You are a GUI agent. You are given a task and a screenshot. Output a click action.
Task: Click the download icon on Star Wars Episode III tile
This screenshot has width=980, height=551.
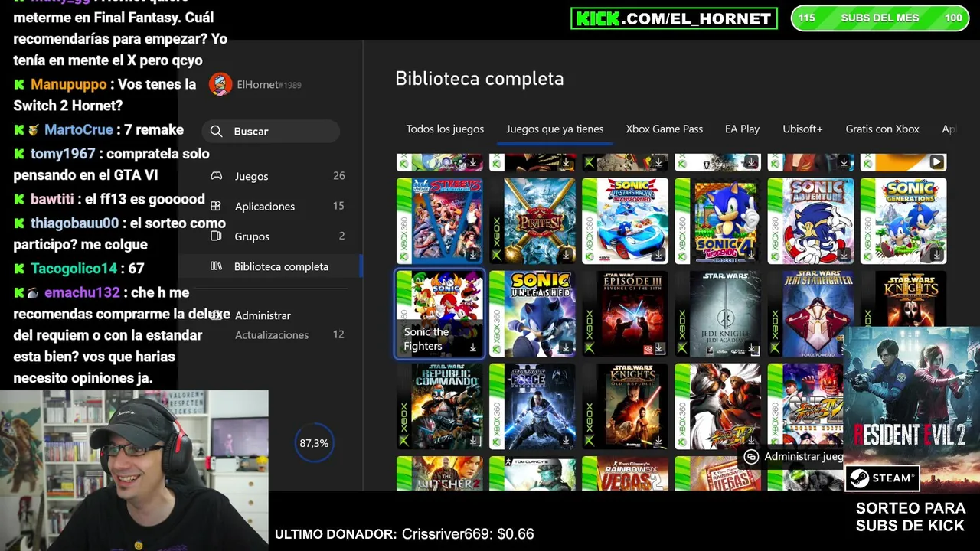pos(658,347)
